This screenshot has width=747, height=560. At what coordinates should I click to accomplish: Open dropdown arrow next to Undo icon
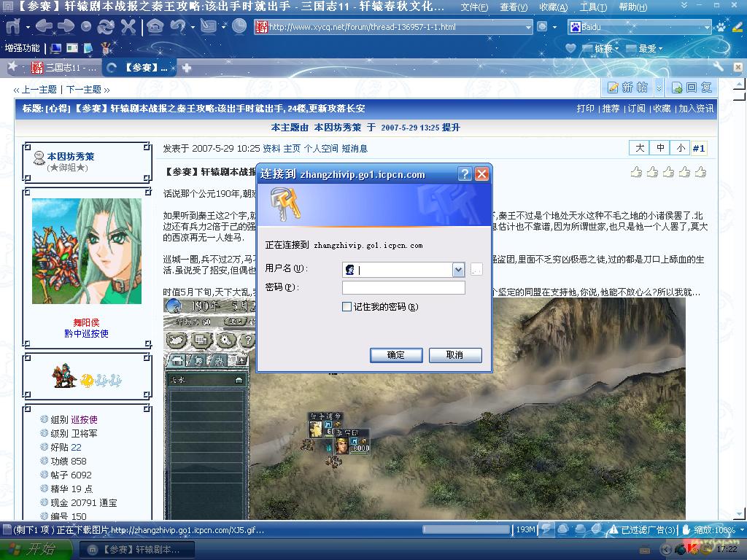pos(193,27)
